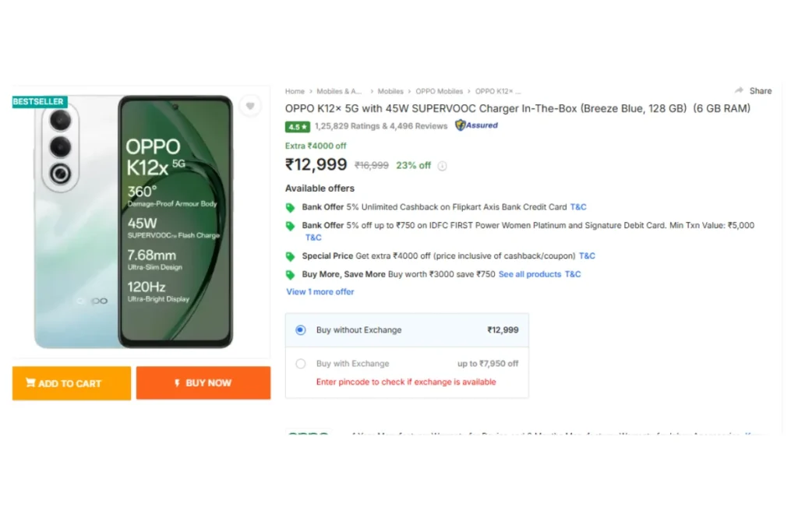Click the Share arrow icon
The image size is (798, 532).
[x=739, y=90]
